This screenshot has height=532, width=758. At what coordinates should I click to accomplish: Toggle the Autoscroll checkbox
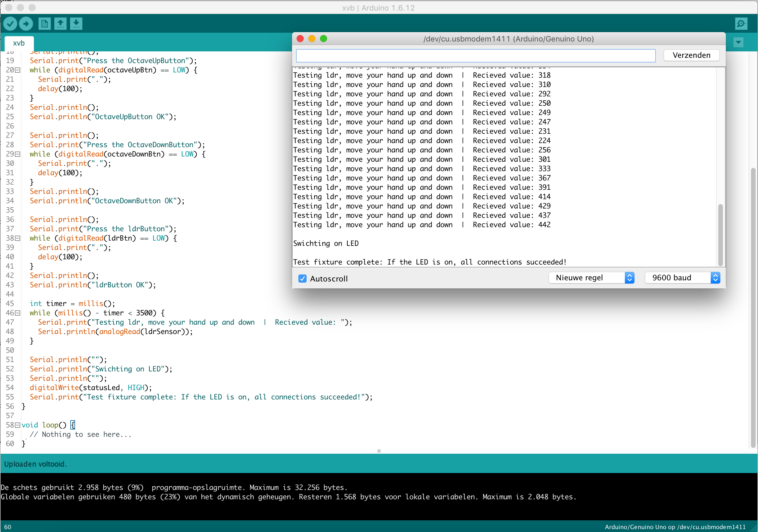click(x=302, y=278)
